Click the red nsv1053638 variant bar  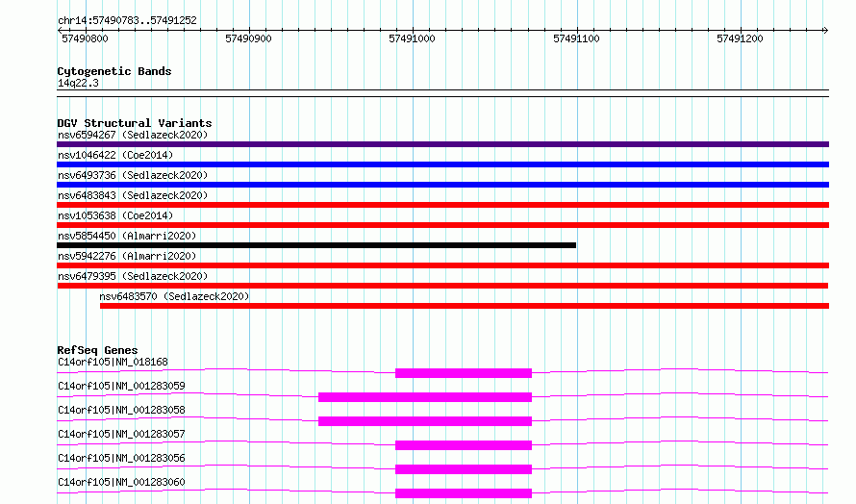[x=442, y=225]
